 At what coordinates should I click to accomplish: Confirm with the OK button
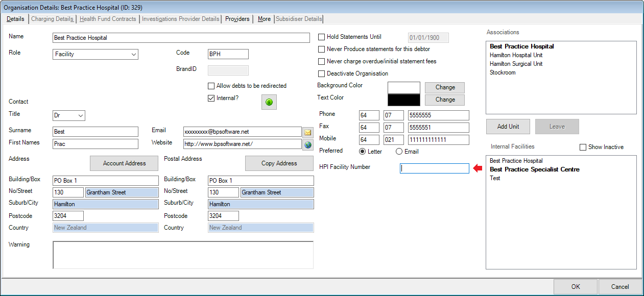point(576,287)
